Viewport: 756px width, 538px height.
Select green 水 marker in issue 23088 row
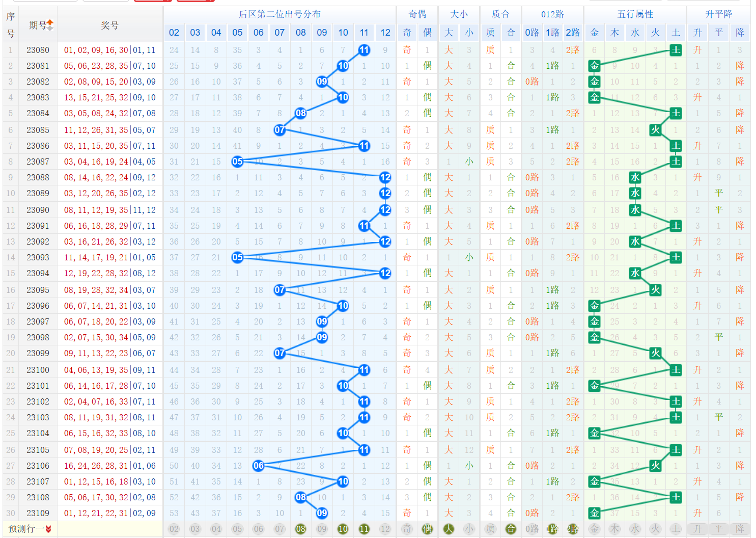click(x=635, y=177)
